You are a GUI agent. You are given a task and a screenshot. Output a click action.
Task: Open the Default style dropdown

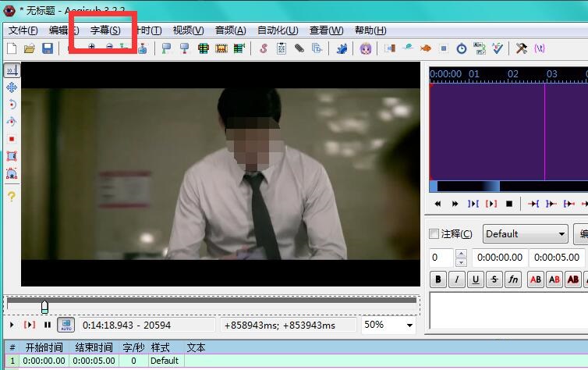[x=525, y=234]
